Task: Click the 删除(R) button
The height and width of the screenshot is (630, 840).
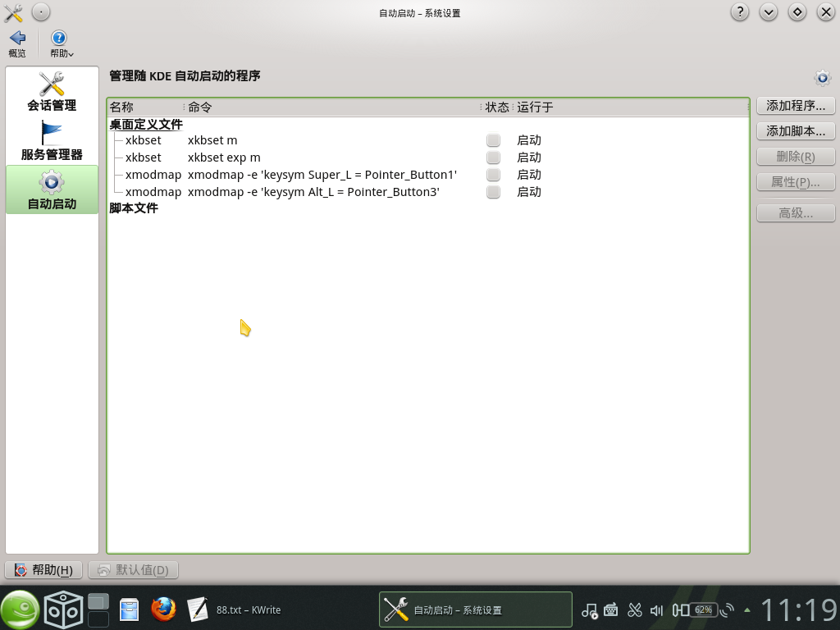Action: 796,157
